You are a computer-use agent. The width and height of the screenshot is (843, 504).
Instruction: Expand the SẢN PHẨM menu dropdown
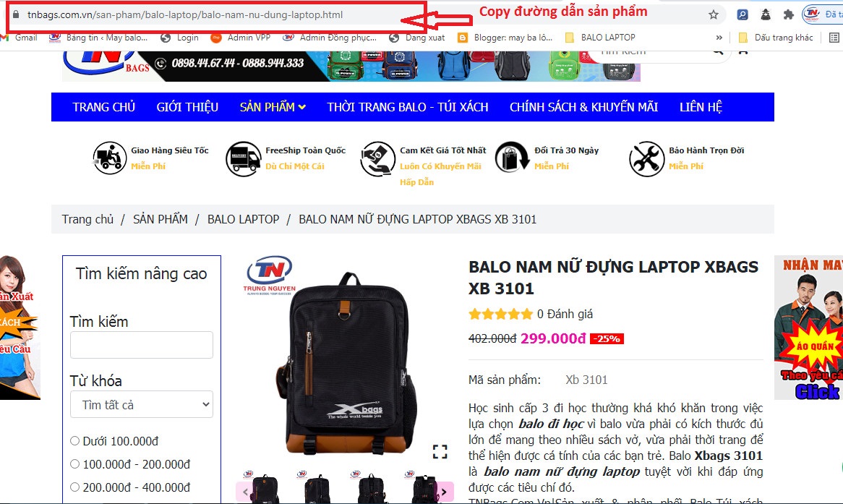[273, 107]
